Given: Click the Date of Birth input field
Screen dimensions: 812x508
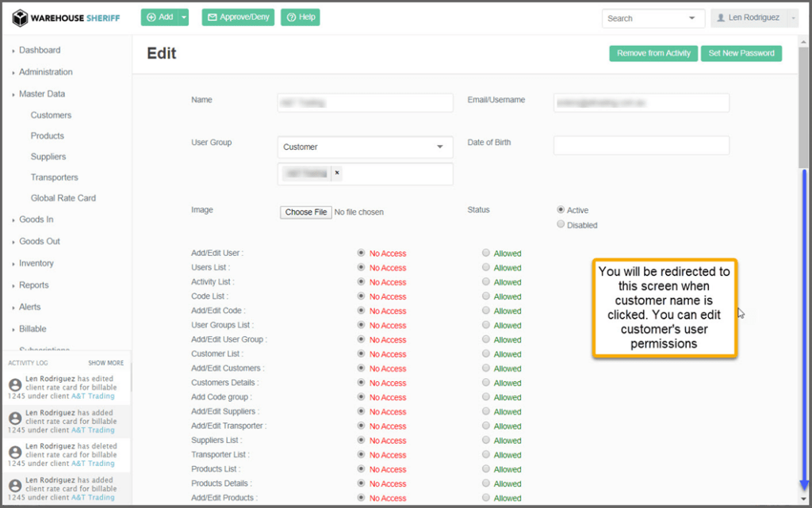Looking at the screenshot, I should pos(641,145).
